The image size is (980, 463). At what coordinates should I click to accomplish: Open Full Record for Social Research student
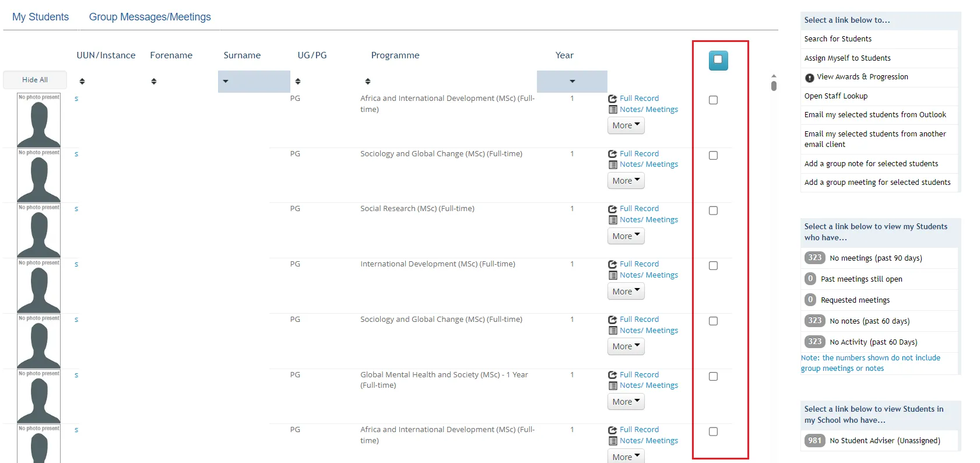tap(639, 209)
